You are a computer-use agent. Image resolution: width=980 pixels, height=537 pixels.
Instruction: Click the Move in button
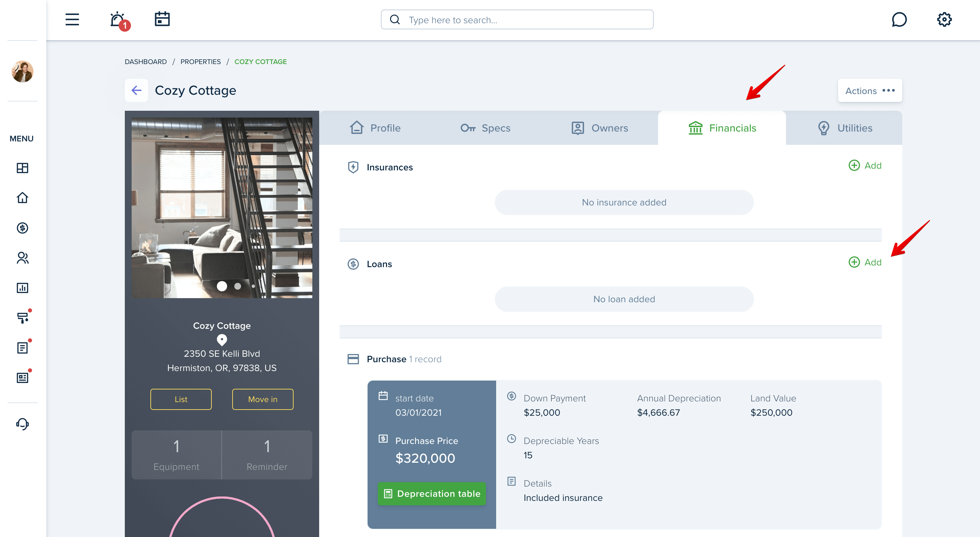click(263, 399)
